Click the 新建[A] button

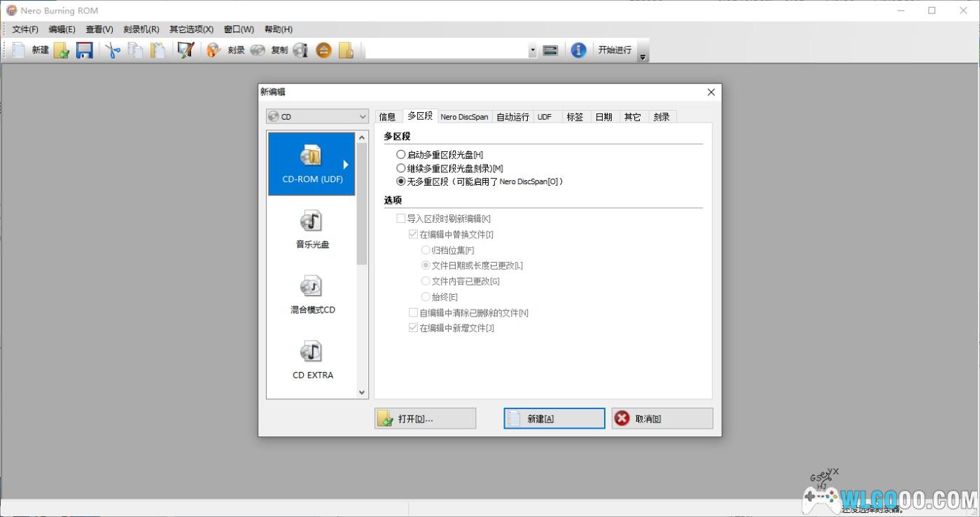click(554, 418)
